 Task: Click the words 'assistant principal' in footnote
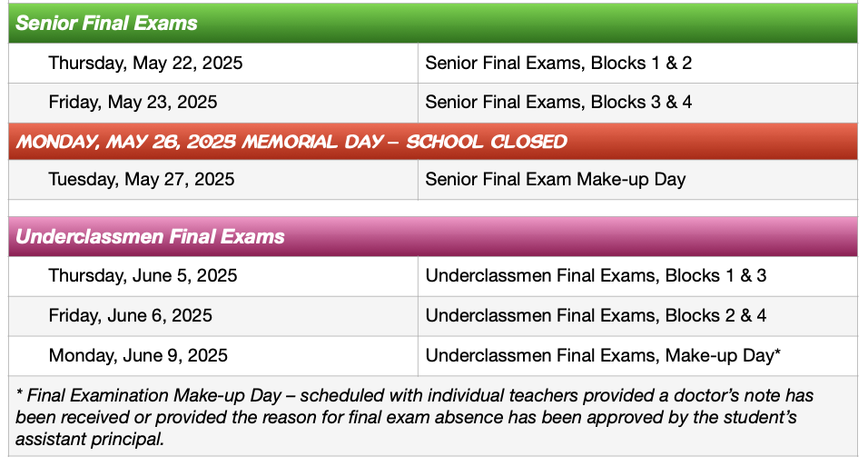point(89,439)
